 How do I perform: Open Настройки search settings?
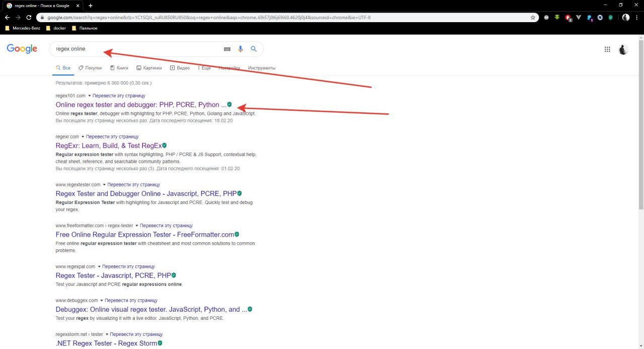pos(229,68)
